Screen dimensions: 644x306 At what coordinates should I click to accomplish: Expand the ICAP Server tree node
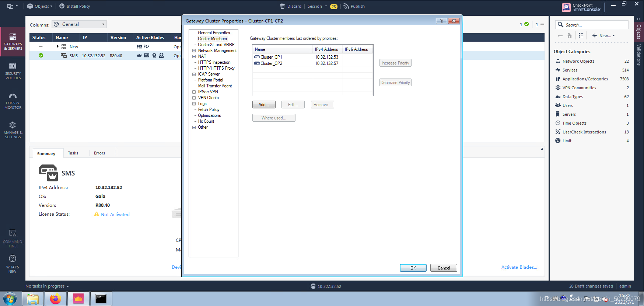(194, 74)
